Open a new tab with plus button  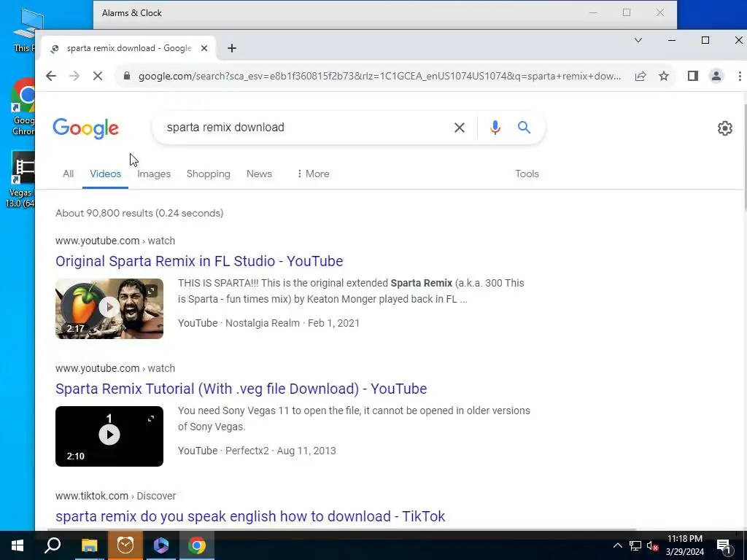coord(232,48)
